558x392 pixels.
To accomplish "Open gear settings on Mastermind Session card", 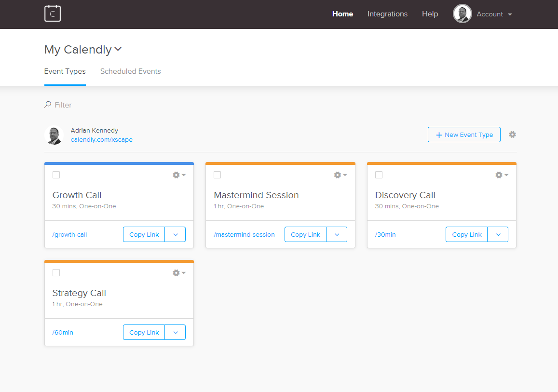I will coord(340,175).
